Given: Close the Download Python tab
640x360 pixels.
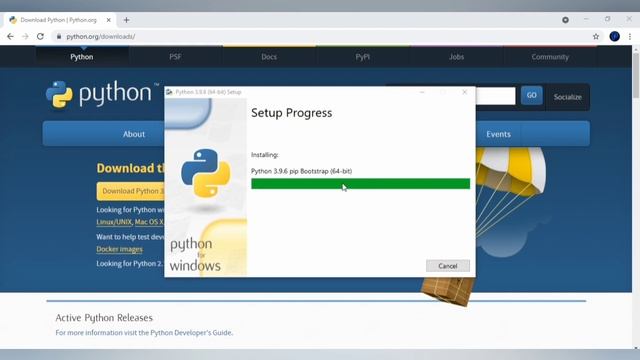Looking at the screenshot, I should point(109,20).
